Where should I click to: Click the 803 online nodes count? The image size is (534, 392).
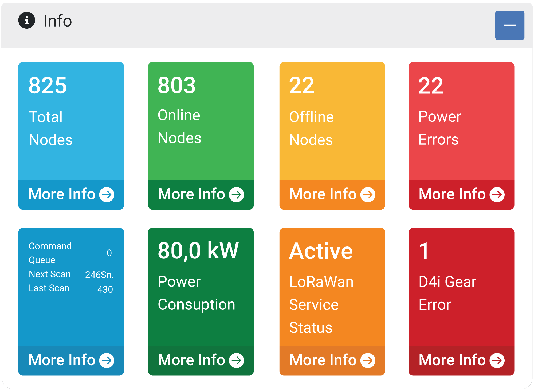177,85
